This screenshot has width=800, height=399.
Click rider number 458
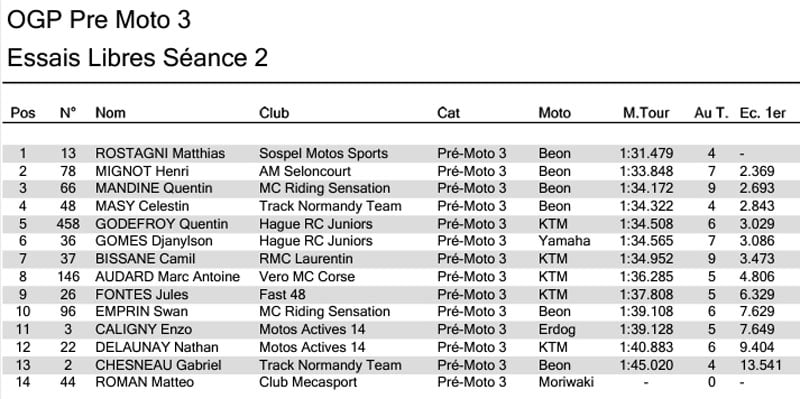(68, 224)
